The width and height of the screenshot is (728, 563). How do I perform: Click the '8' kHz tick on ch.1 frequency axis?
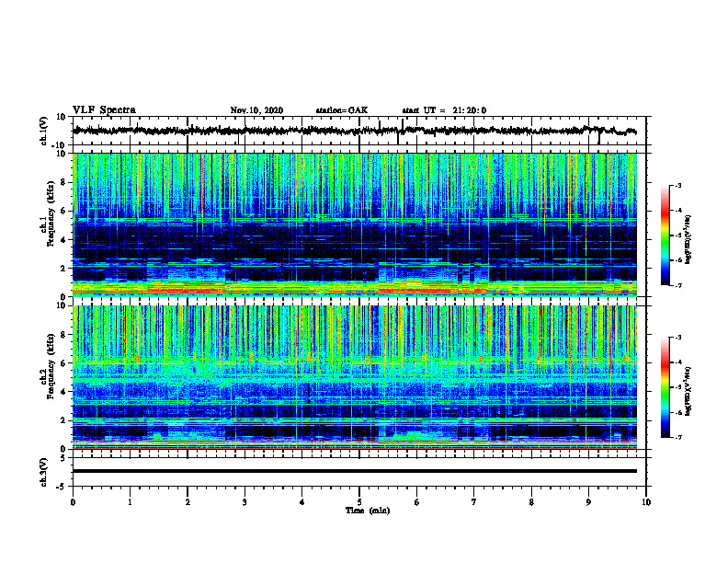63,182
